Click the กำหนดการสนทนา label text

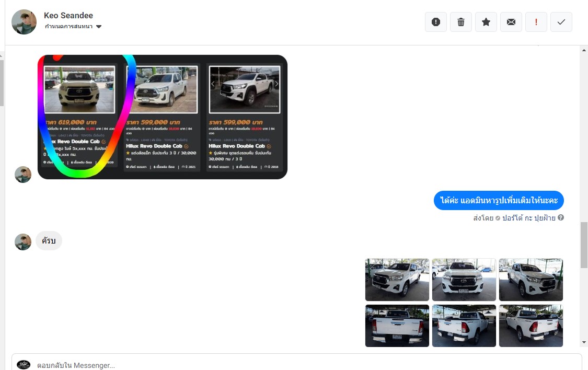pyautogui.click(x=68, y=27)
